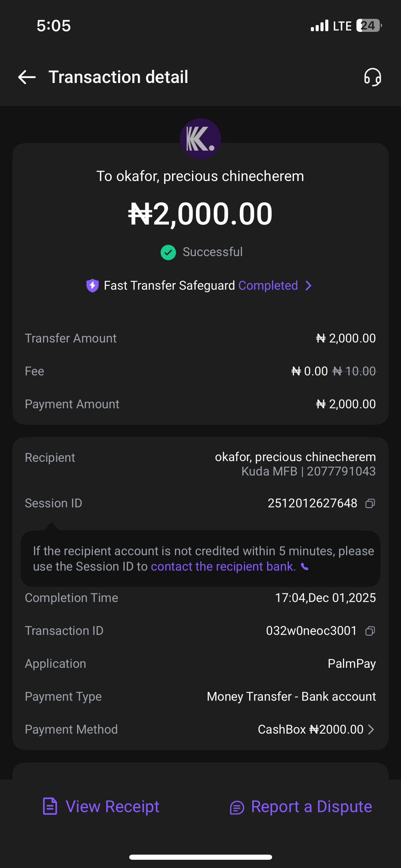Click contact the recipient bank link

223,567
